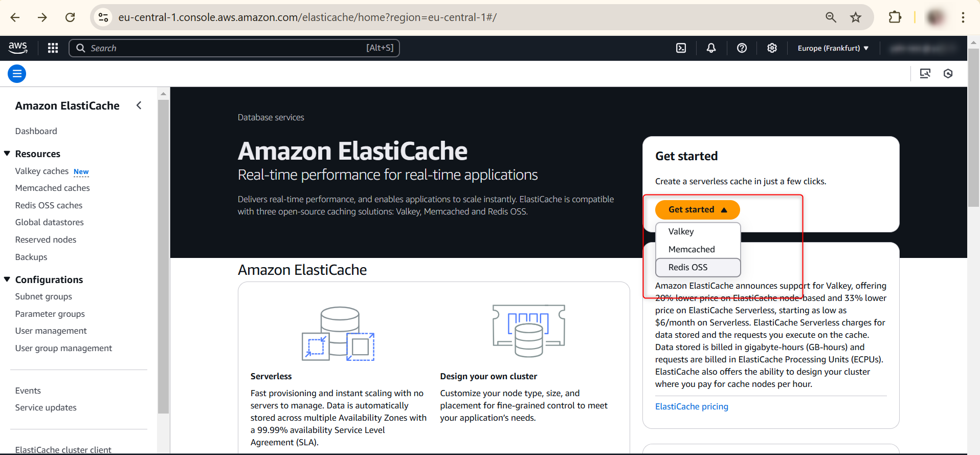
Task: Choose Redis OSS from the dropdown
Action: (687, 267)
